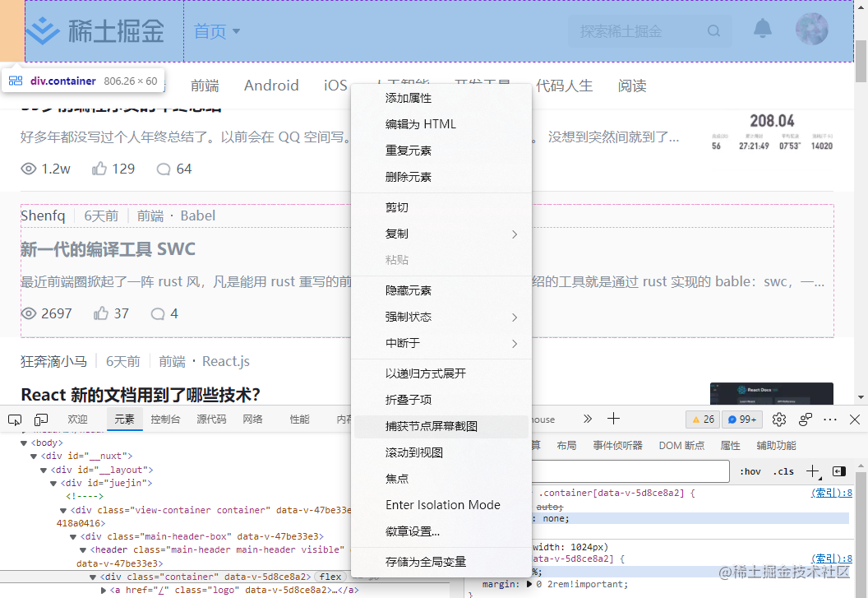Open the notification bell icon
Viewport: 868px width, 598px height.
click(762, 29)
